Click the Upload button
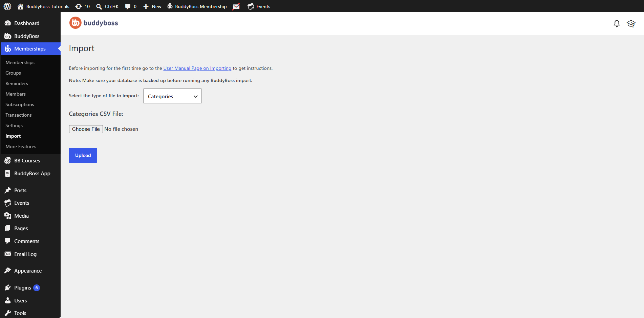644x318 pixels. pos(83,155)
